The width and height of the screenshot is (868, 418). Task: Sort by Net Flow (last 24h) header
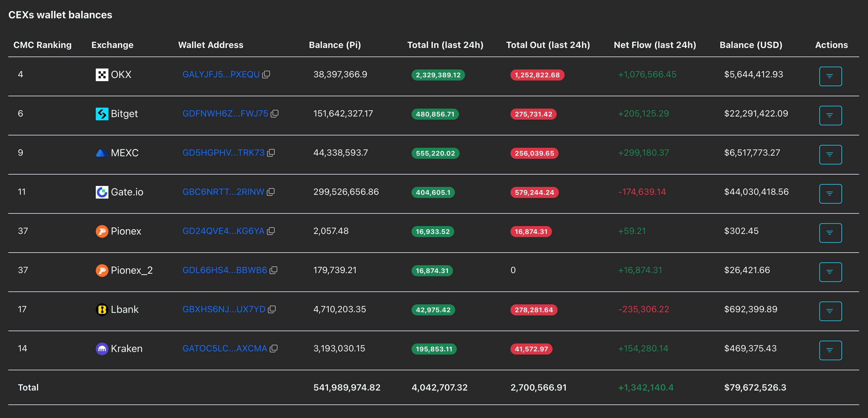coord(655,45)
